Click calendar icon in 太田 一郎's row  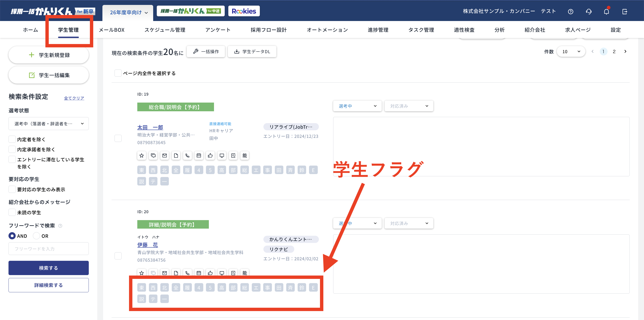199,156
